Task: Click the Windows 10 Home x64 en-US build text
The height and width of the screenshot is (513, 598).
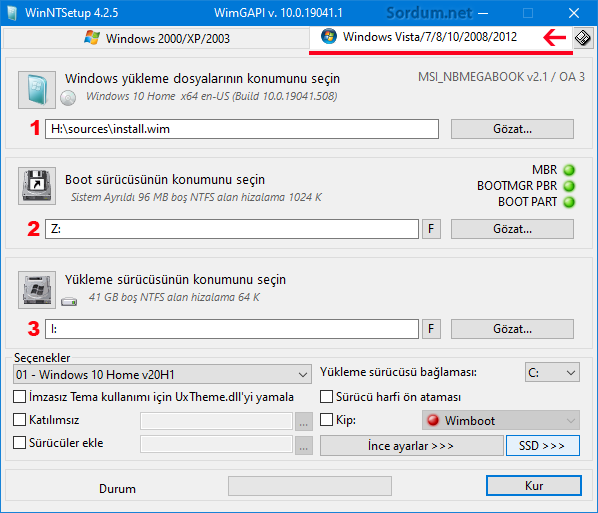Action: click(212, 96)
